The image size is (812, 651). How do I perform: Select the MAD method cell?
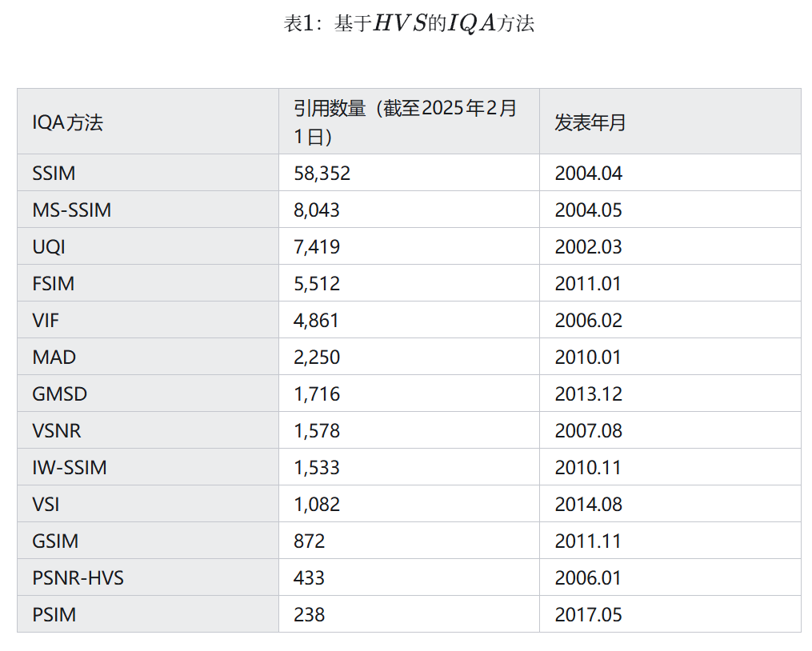pos(54,357)
